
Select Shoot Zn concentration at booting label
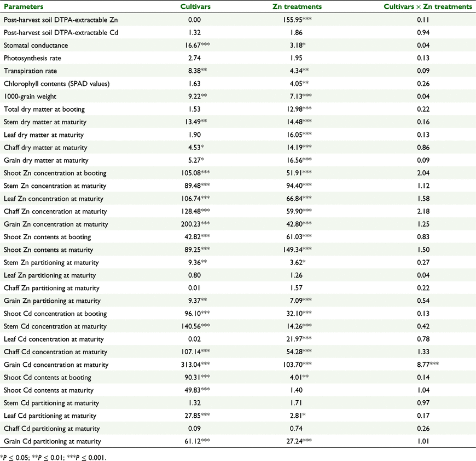pyautogui.click(x=55, y=173)
